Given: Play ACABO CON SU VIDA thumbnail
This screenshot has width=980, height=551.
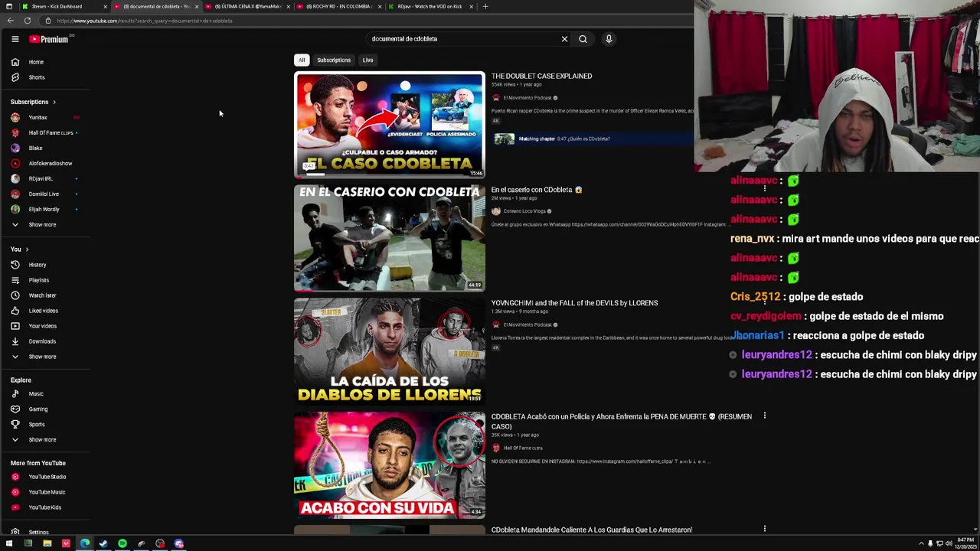Looking at the screenshot, I should [390, 465].
